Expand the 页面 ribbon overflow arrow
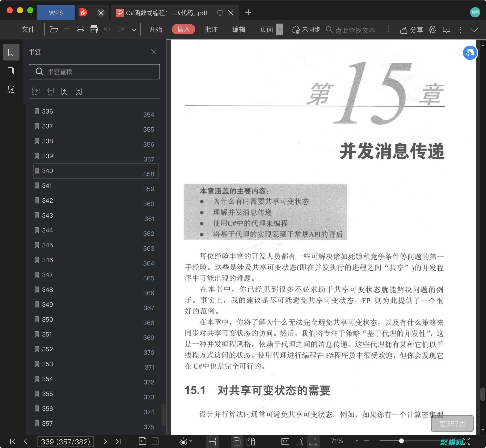 pyautogui.click(x=279, y=29)
